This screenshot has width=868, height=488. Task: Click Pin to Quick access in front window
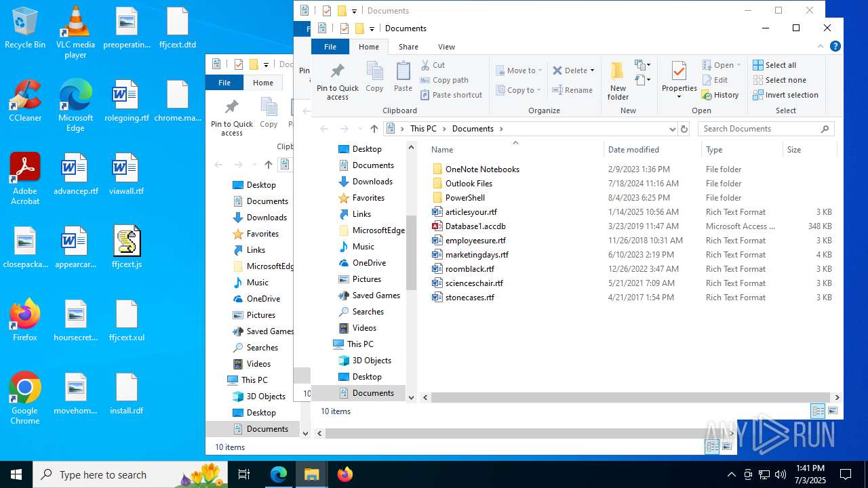[x=337, y=81]
